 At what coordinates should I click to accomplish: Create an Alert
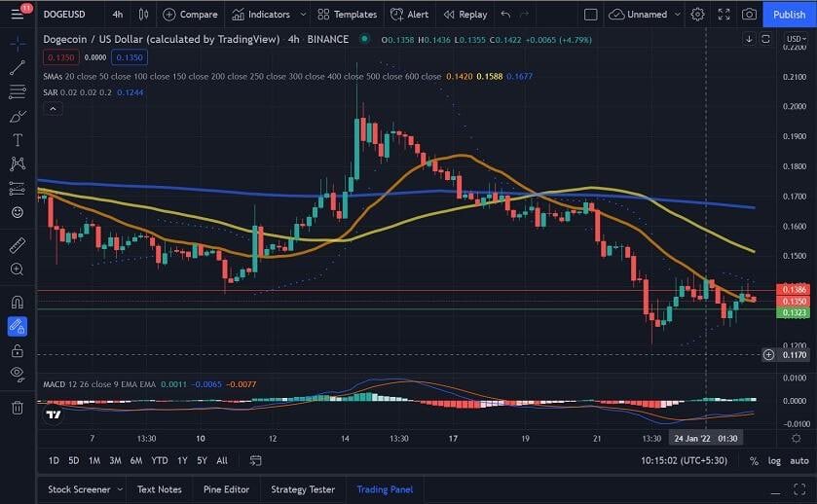click(410, 14)
